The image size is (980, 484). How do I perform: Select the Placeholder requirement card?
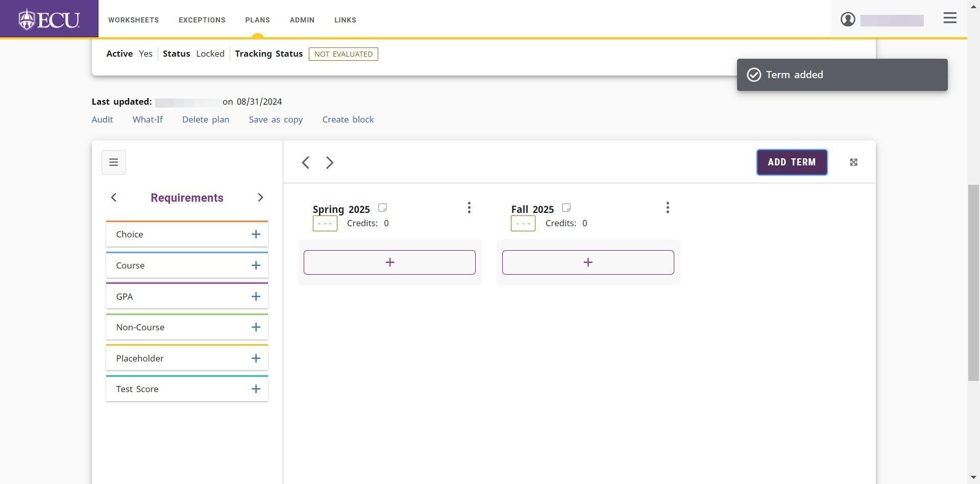(187, 358)
